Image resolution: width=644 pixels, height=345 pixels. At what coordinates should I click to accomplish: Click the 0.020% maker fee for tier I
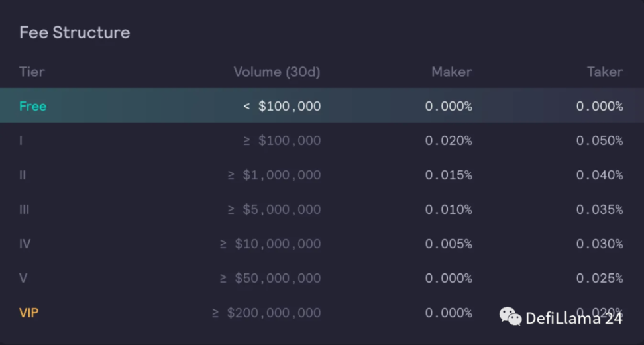point(449,140)
